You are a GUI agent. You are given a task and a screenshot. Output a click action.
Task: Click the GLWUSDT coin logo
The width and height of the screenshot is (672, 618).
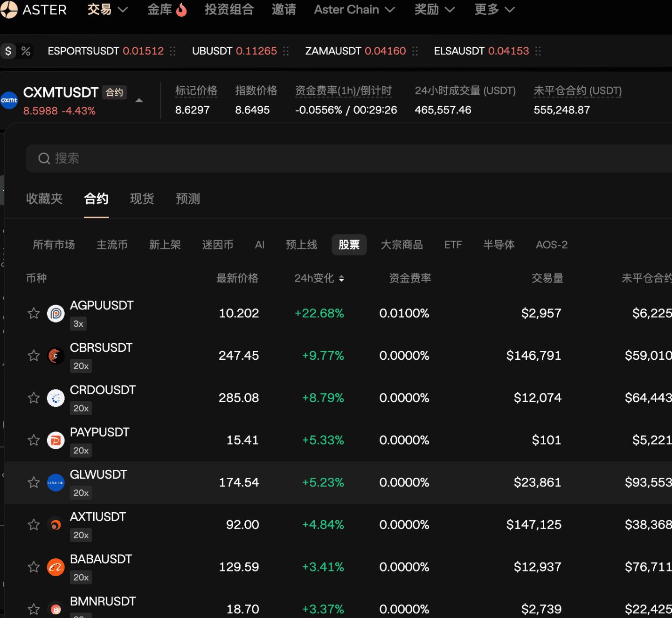[56, 482]
